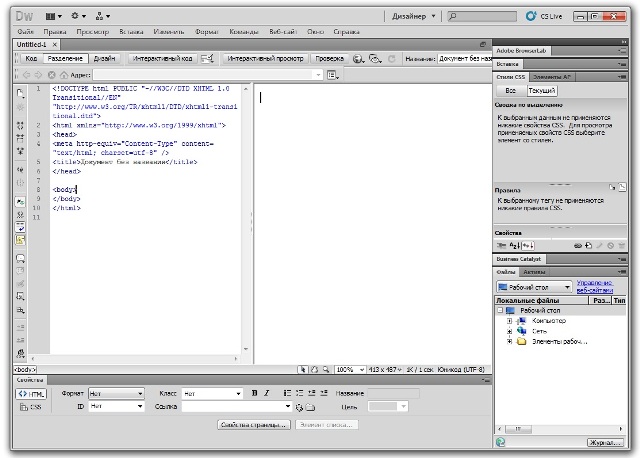
Task: Switch to Дизайн (Design) view
Action: click(x=104, y=59)
